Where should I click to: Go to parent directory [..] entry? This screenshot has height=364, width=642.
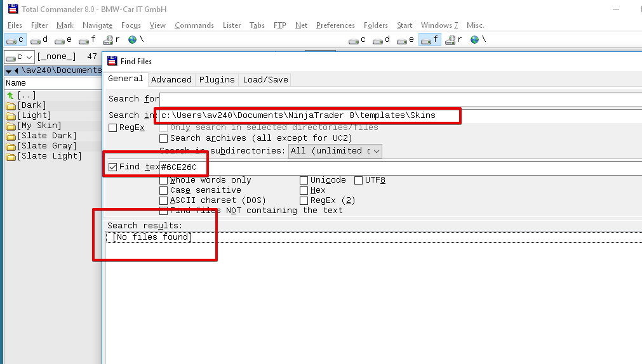coord(22,95)
